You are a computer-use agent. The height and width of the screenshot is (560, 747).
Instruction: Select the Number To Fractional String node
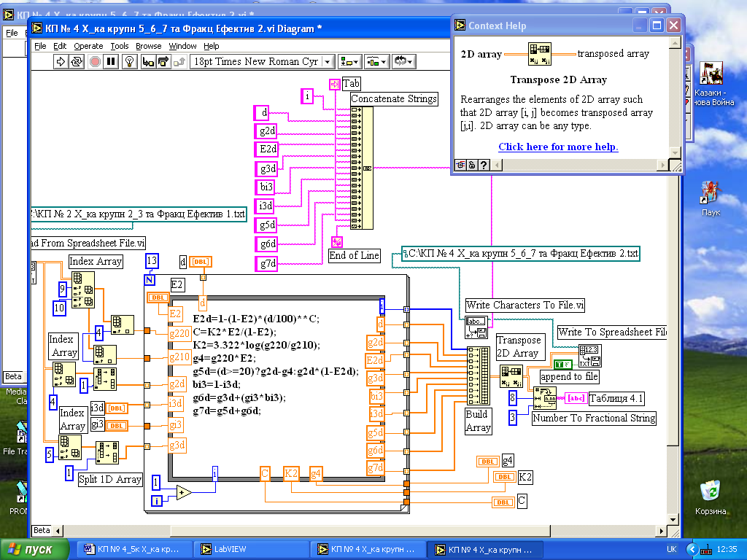point(544,398)
